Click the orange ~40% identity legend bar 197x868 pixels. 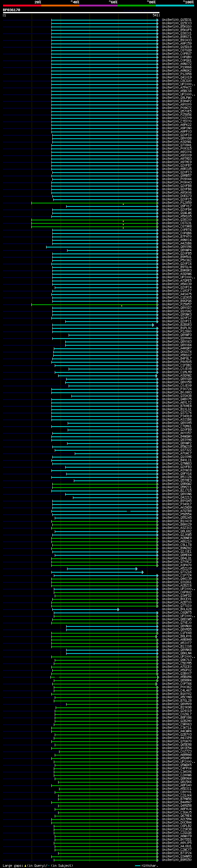tap(60, 6)
